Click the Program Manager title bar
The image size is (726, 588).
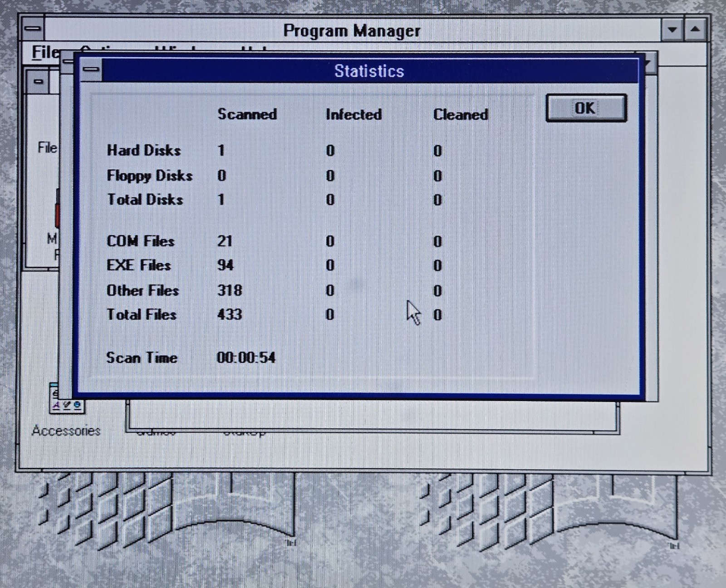pos(352,30)
